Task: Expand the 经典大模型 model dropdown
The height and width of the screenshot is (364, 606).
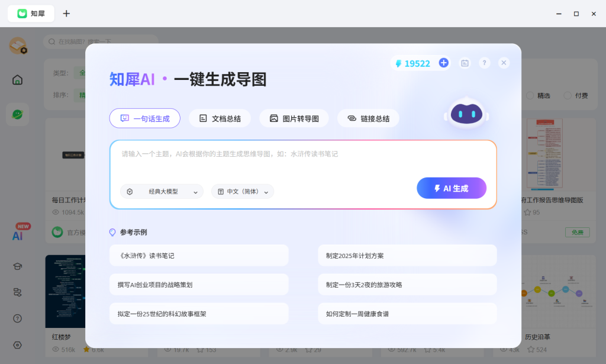Action: click(162, 192)
